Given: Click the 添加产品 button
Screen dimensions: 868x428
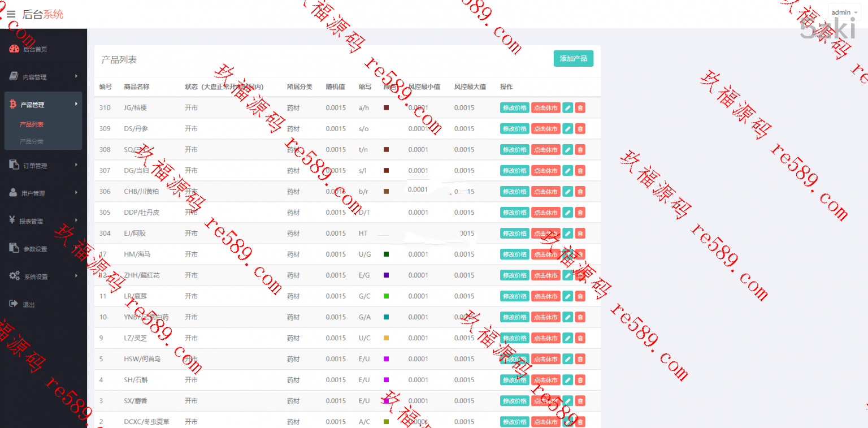Looking at the screenshot, I should tap(573, 59).
